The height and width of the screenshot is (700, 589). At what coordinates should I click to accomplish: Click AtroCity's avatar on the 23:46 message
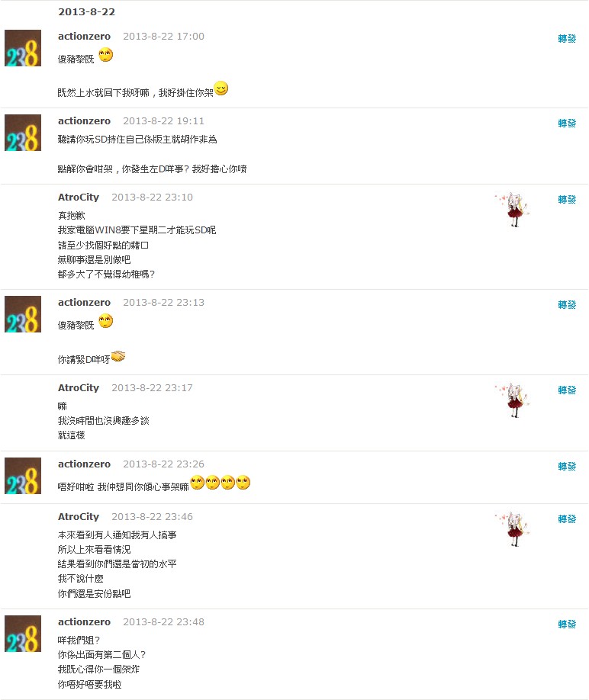point(512,529)
